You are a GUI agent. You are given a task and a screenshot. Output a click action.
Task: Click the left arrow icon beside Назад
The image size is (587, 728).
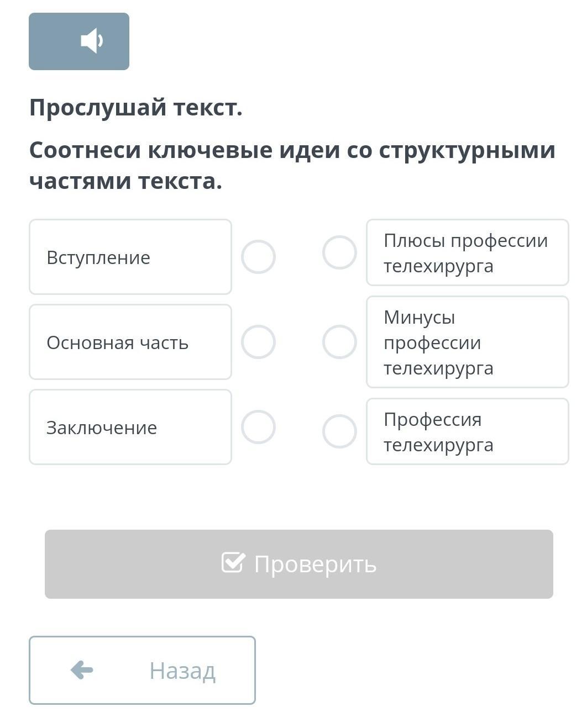(x=82, y=670)
